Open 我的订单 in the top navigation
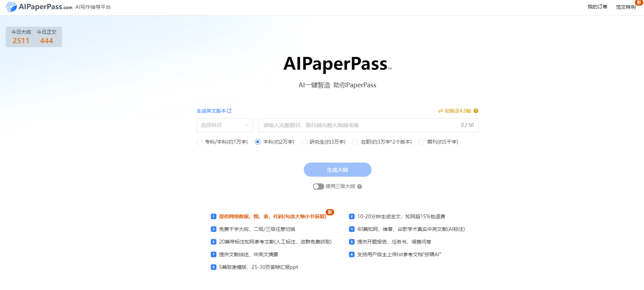Viewport: 644px width, 290px height. click(x=597, y=7)
